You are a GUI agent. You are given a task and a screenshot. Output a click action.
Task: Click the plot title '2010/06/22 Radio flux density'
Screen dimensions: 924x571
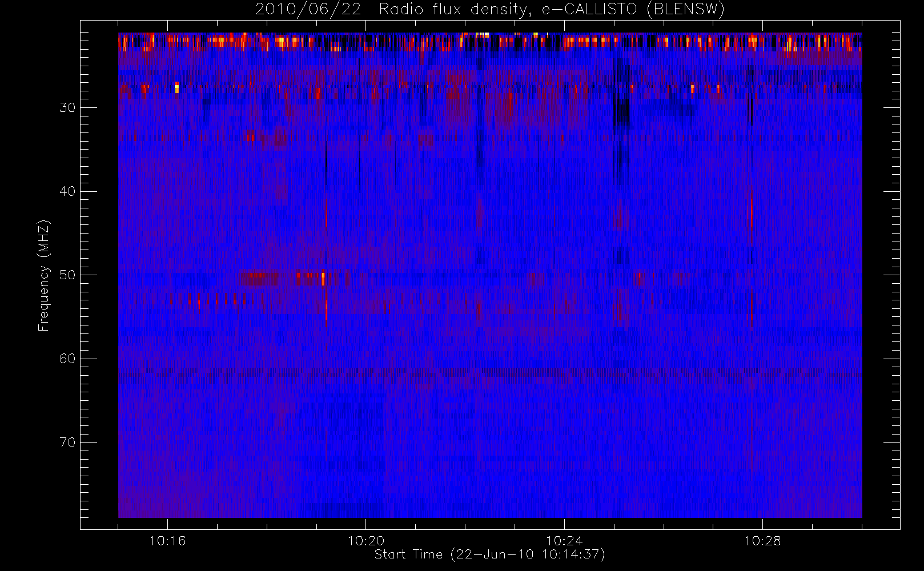click(x=490, y=10)
